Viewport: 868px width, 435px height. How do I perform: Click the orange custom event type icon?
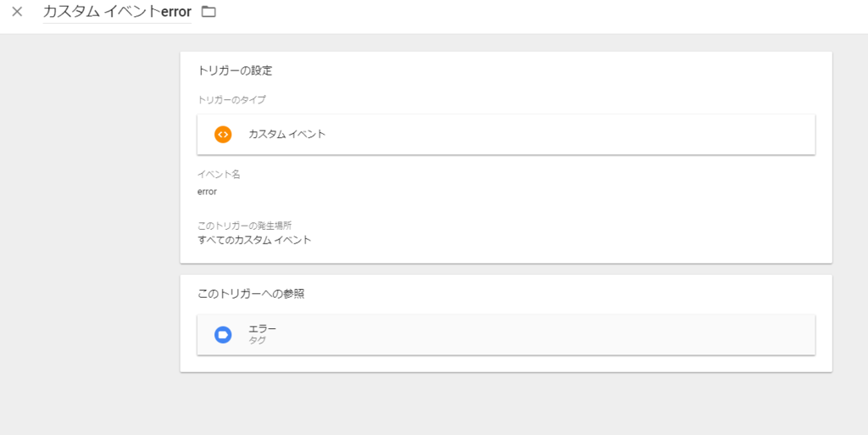223,134
